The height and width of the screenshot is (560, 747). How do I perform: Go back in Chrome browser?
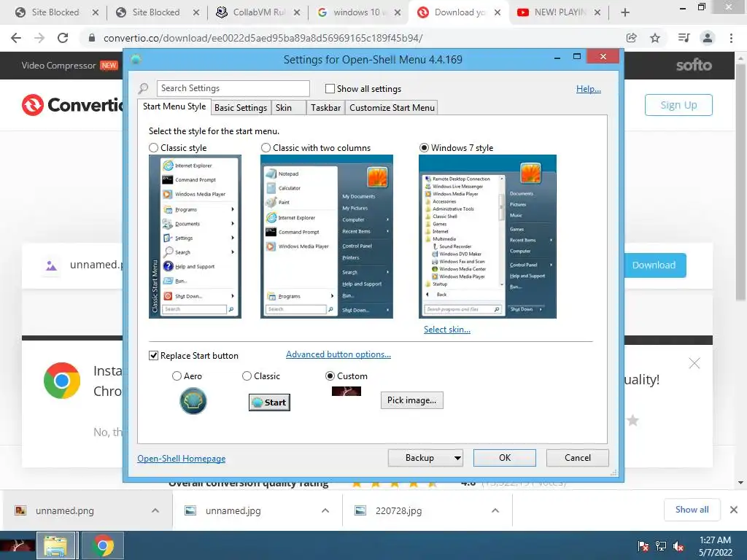16,38
